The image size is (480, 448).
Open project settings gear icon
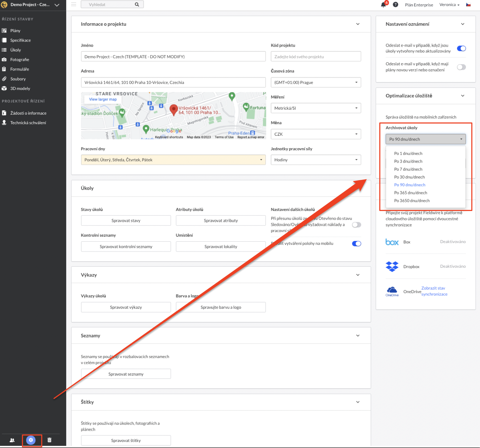pyautogui.click(x=31, y=440)
